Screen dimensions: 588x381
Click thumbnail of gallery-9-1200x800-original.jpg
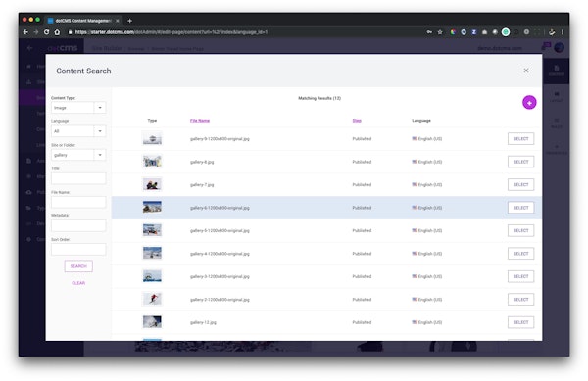click(x=152, y=139)
